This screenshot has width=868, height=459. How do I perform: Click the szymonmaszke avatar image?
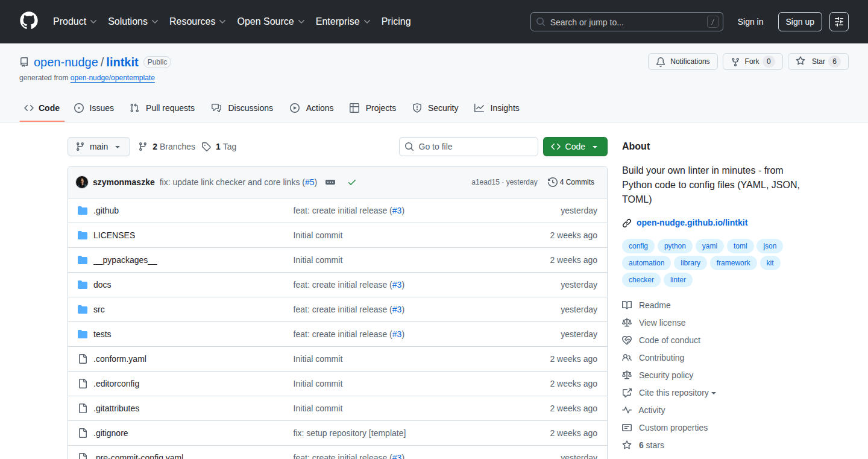(x=82, y=182)
